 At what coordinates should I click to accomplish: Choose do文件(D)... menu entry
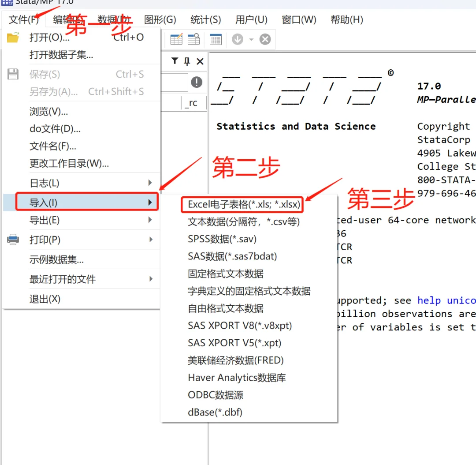(x=82, y=129)
